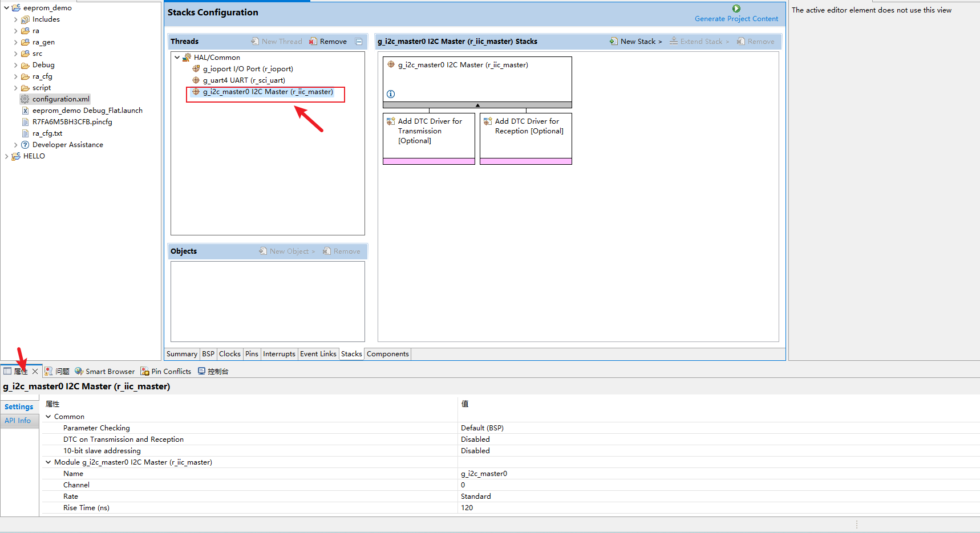Click the g_uart4 UART module icon
The width and height of the screenshot is (980, 533).
(x=196, y=80)
